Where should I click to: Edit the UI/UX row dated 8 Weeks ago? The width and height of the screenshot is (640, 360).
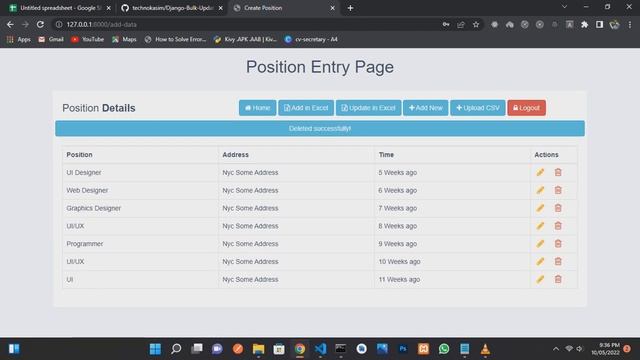(x=540, y=226)
